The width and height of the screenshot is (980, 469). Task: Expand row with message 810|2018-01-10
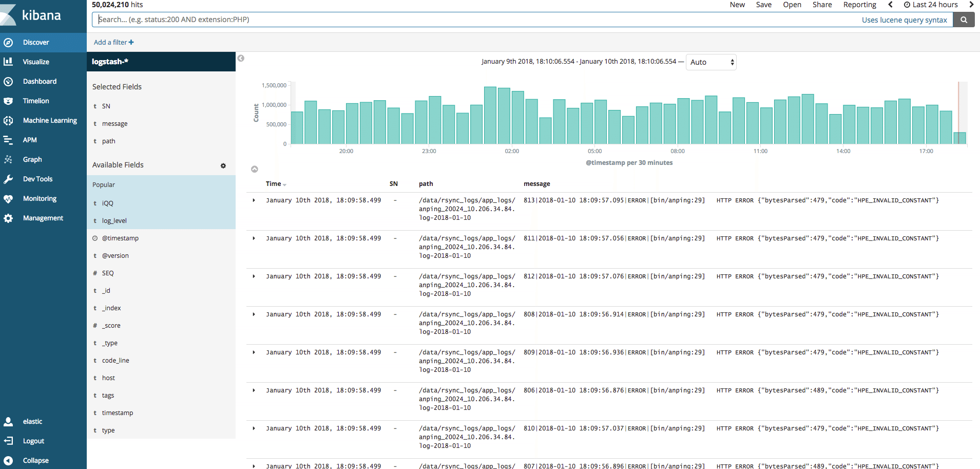pos(254,428)
